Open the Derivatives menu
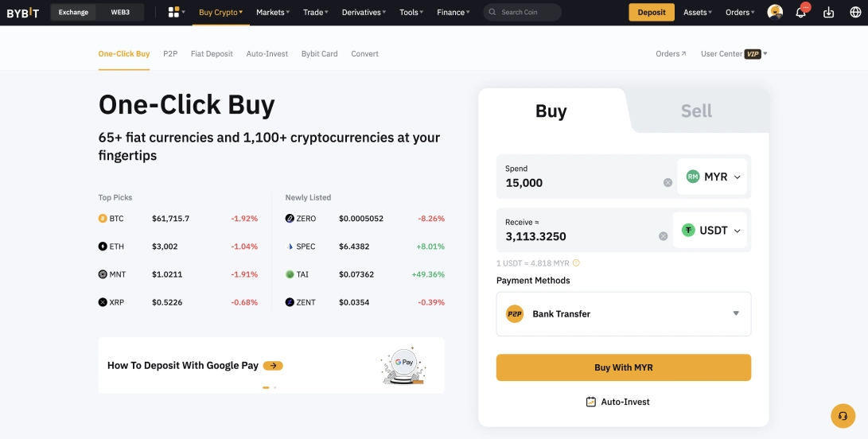Viewport: 868px width, 439px height. (364, 13)
